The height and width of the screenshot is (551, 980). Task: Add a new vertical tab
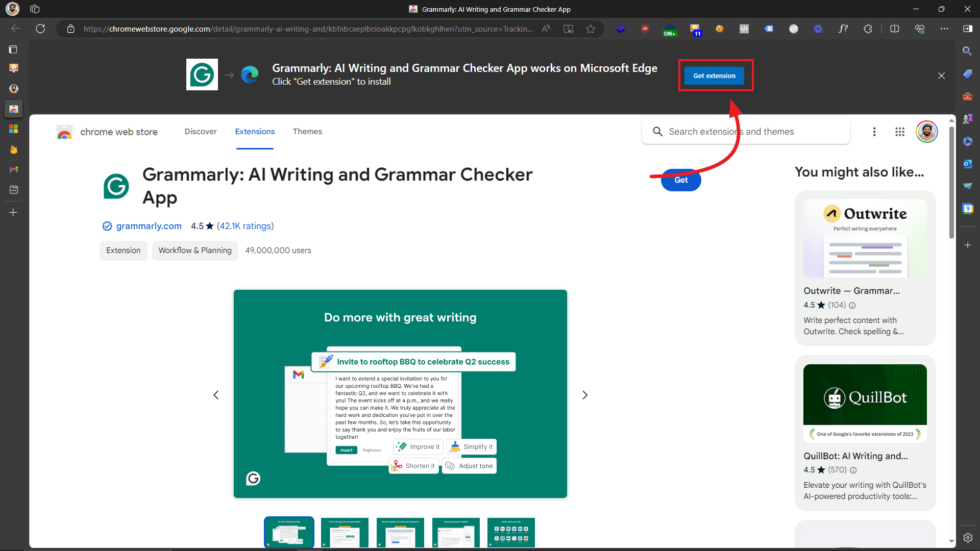pyautogui.click(x=14, y=212)
